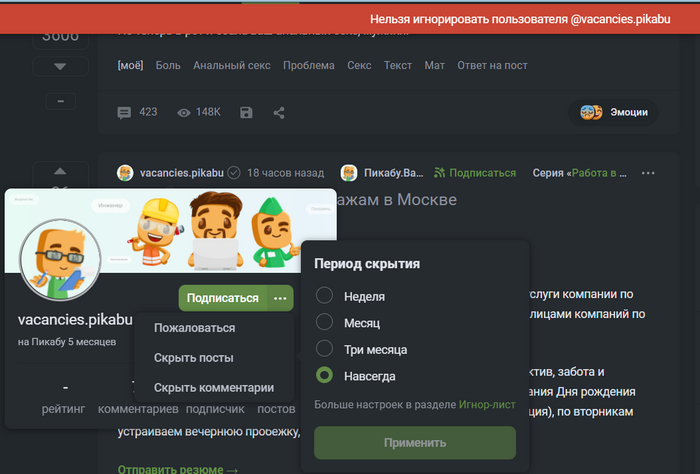Click the large profile avatar in the popup card

click(60, 260)
